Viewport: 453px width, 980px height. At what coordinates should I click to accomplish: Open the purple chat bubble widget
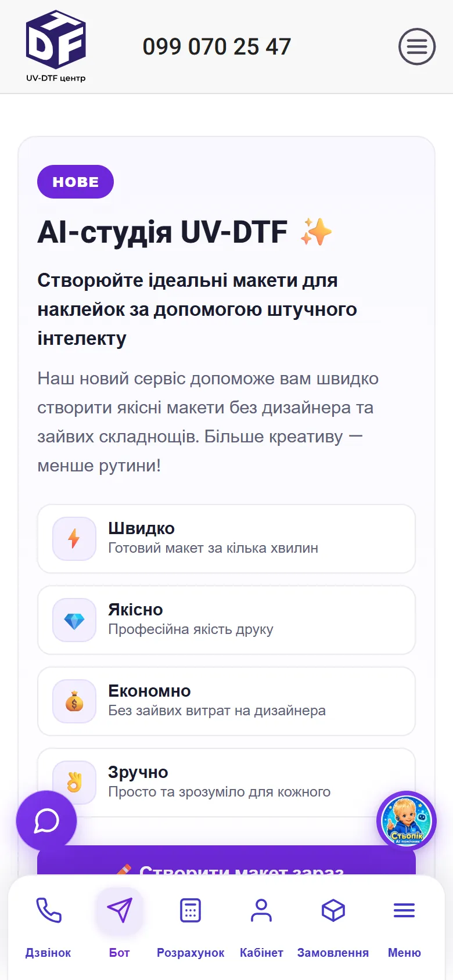pos(46,821)
